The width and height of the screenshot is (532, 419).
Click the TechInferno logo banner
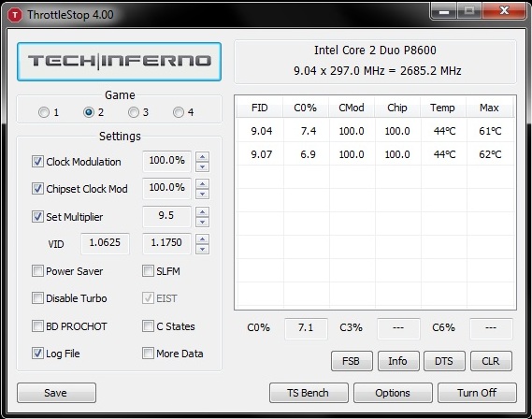(x=119, y=62)
